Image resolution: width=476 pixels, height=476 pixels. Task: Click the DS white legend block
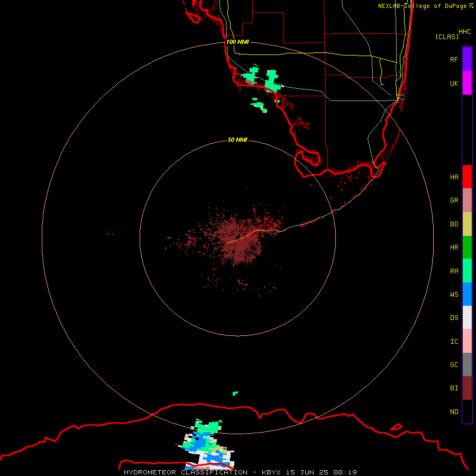click(467, 317)
